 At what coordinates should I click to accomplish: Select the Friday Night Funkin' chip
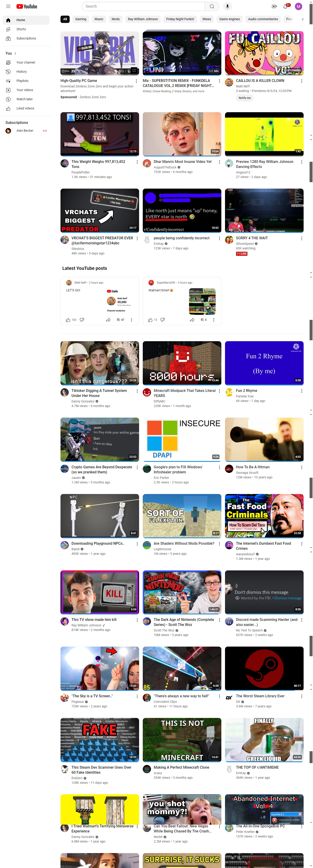[180, 19]
